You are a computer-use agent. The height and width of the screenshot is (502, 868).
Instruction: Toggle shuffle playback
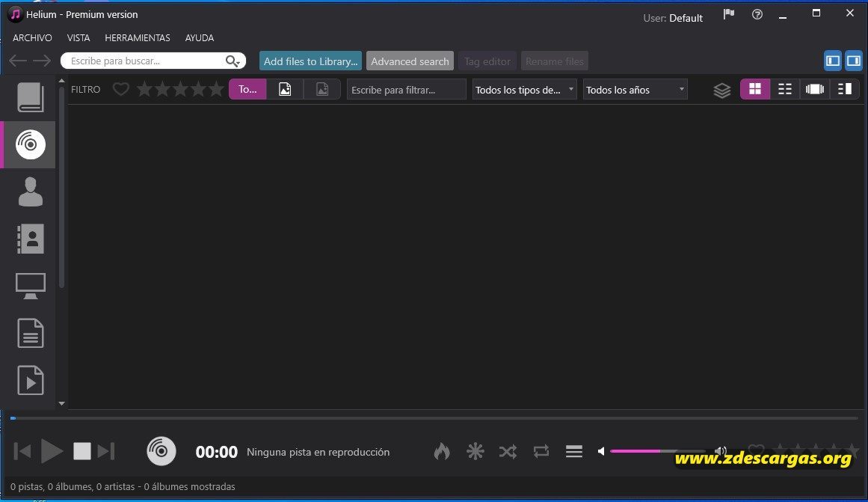coord(508,452)
